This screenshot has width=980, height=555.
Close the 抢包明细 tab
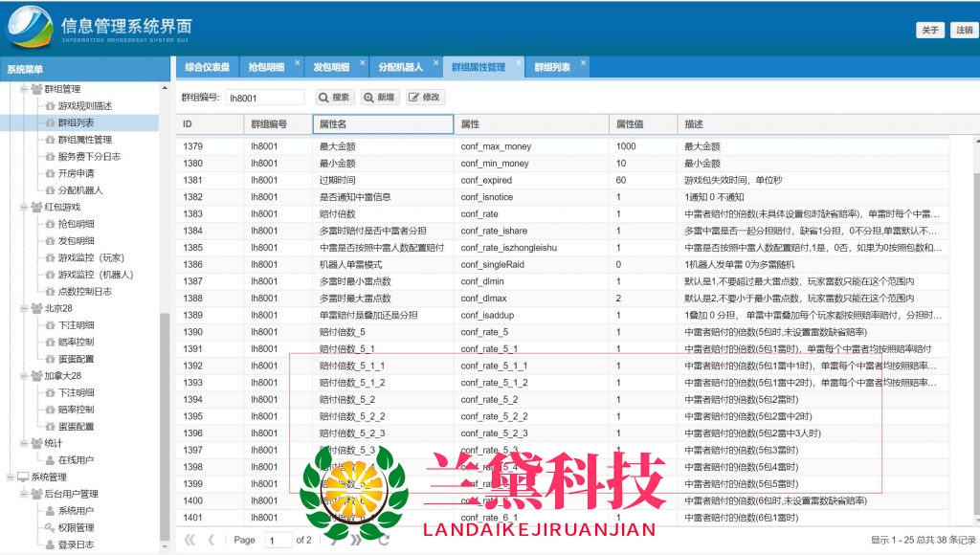297,62
